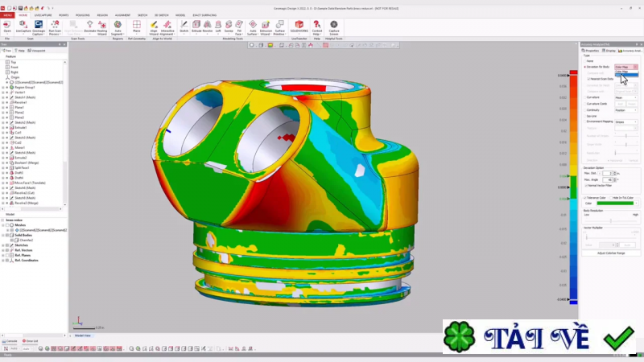Viewport: 644px width, 362px height.
Task: Open the Extrusion Wizard
Action: tap(266, 27)
